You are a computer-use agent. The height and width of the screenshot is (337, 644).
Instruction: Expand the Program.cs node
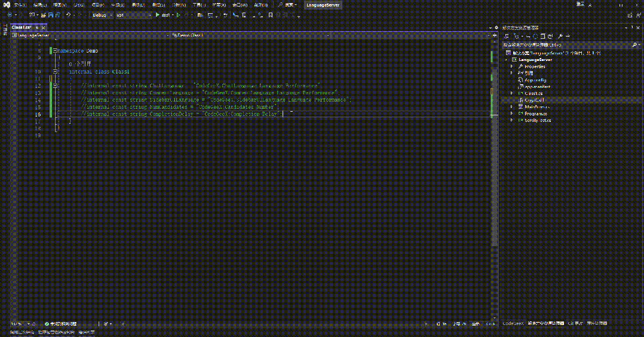click(x=512, y=114)
